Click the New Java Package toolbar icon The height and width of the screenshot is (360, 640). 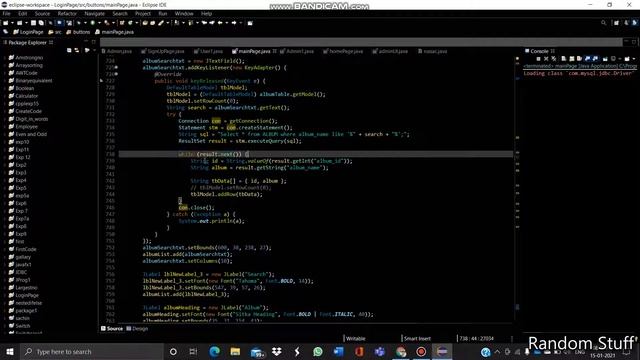[122, 23]
